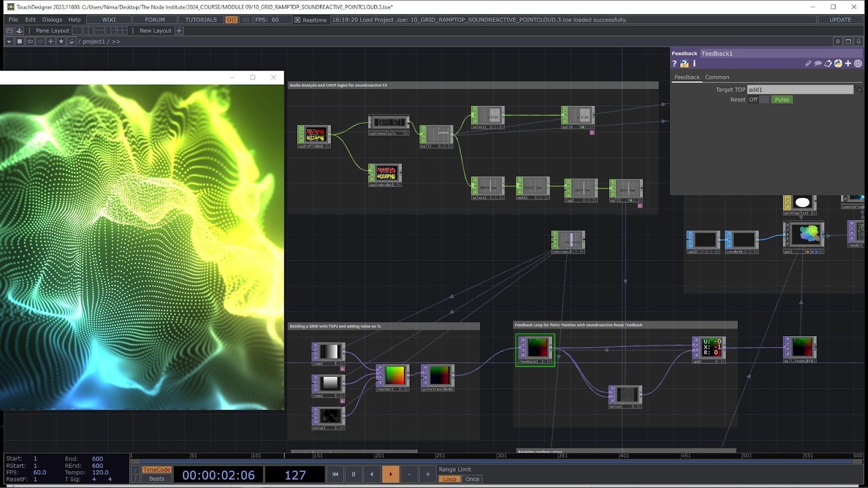Open the Target TOP node picker arrow
868x488 pixels.
[858, 90]
